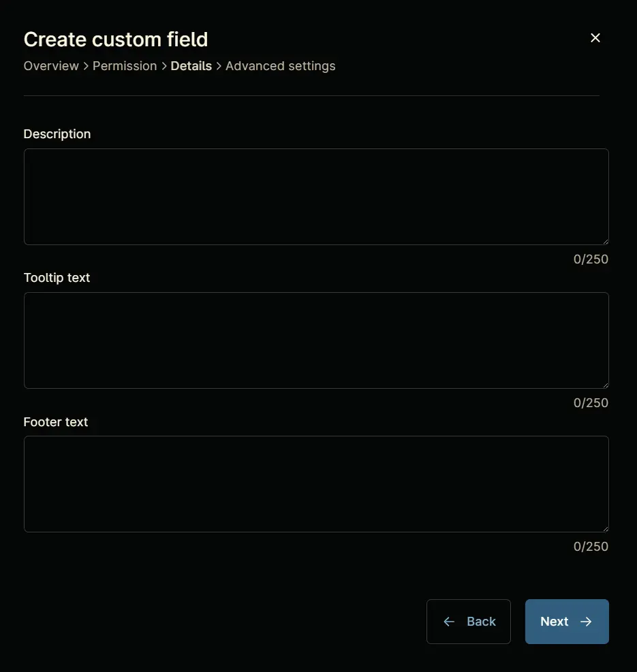Click the chevron before Advanced settings
Image resolution: width=637 pixels, height=672 pixels.
219,66
